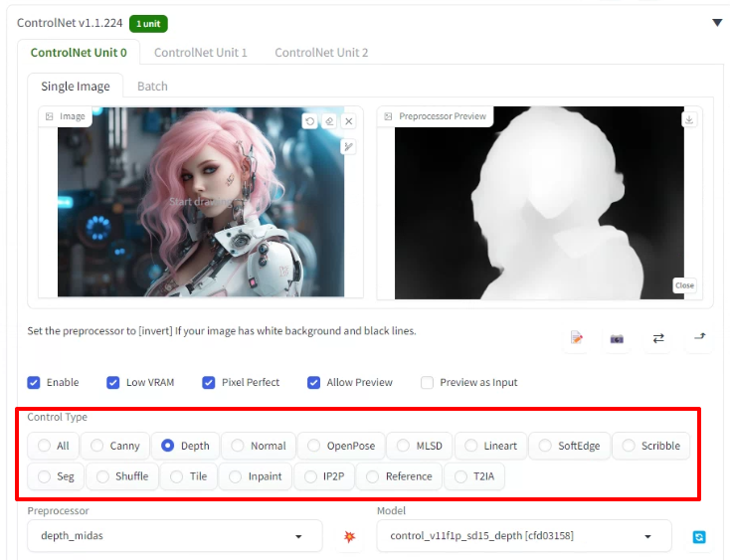The height and width of the screenshot is (560, 730).
Task: Select the IP2P control type
Action: click(324, 476)
